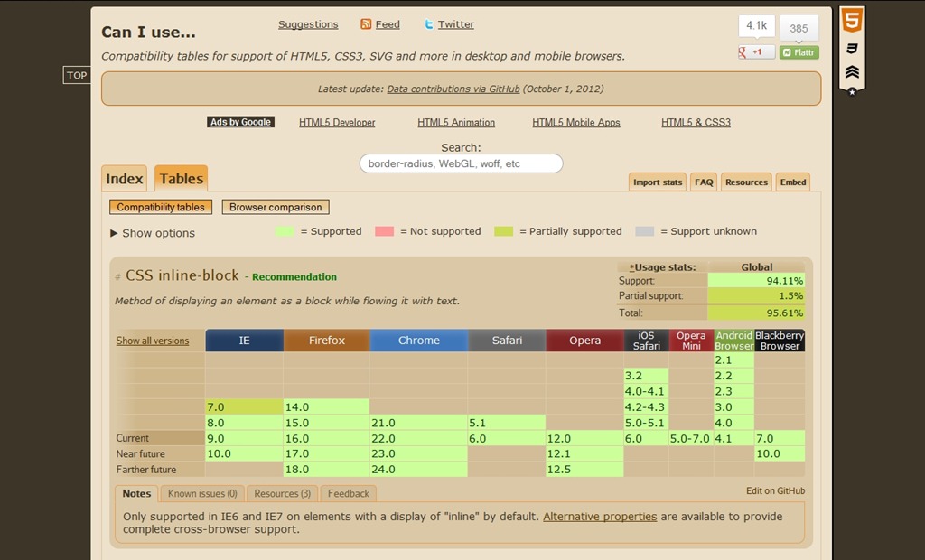
Task: Click the hash anchor before CSS inline-block
Action: 117,276
